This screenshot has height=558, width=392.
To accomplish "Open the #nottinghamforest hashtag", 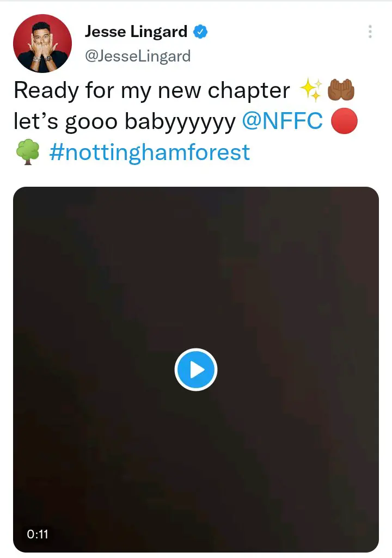I will [x=149, y=152].
